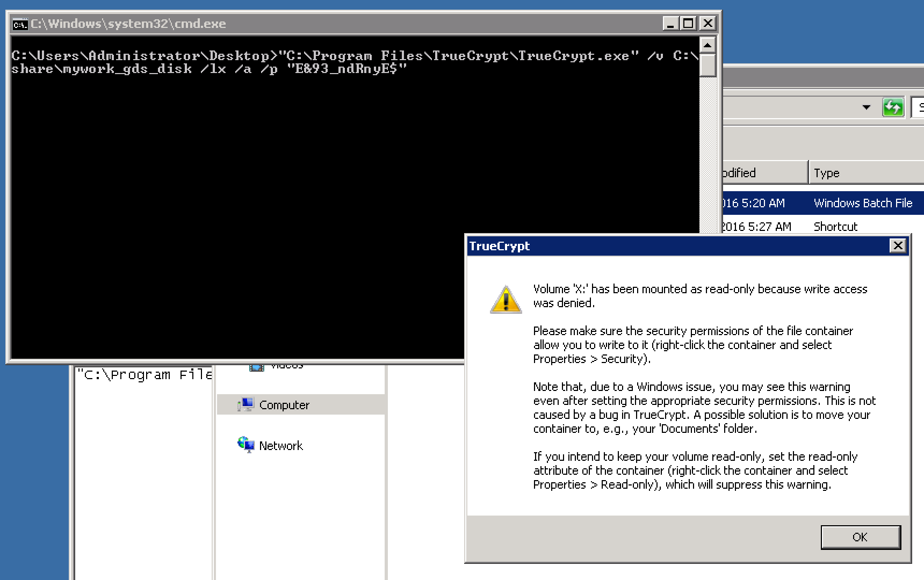Sort Explorer files by the Type column
The image size is (924, 580).
click(x=866, y=173)
